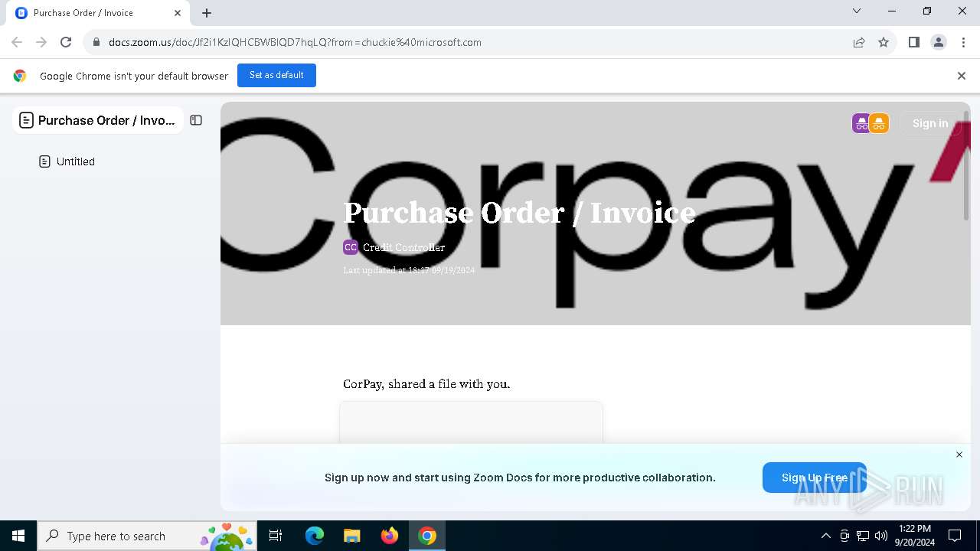Screen dimensions: 980x551
Task: Open File Explorer from taskbar
Action: (x=351, y=536)
